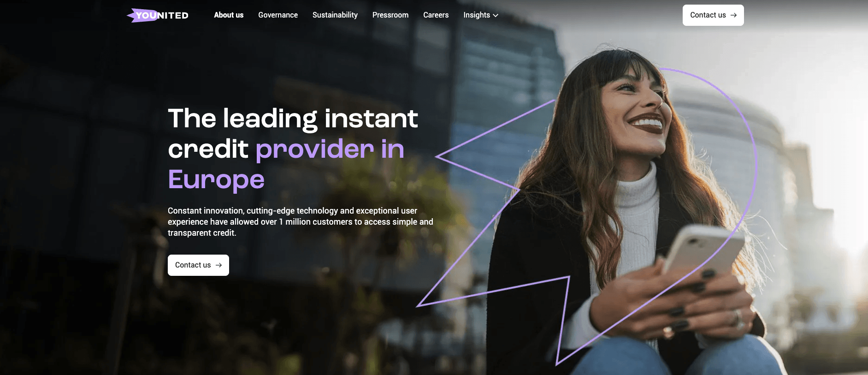Click the purple 'provider in Europe' heading text
Viewport: 868px width, 375px height.
[x=286, y=164]
